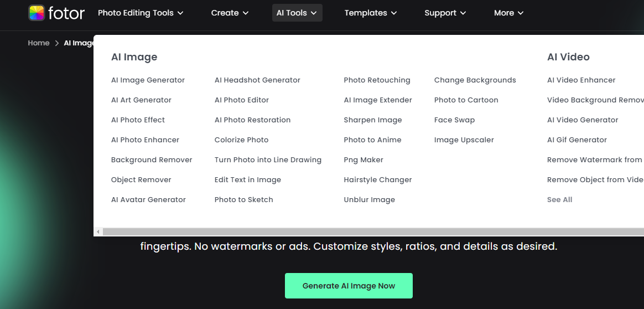Click the AI Image section heading

pos(134,57)
